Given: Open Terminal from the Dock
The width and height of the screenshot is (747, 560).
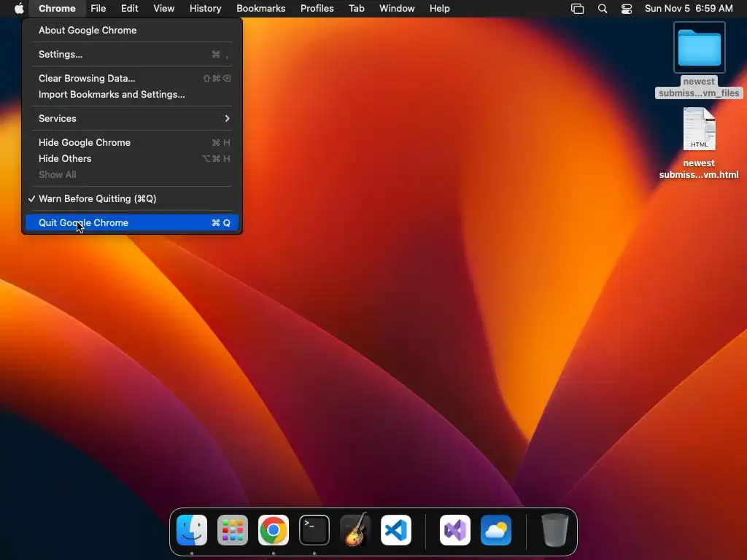Looking at the screenshot, I should pos(314,530).
